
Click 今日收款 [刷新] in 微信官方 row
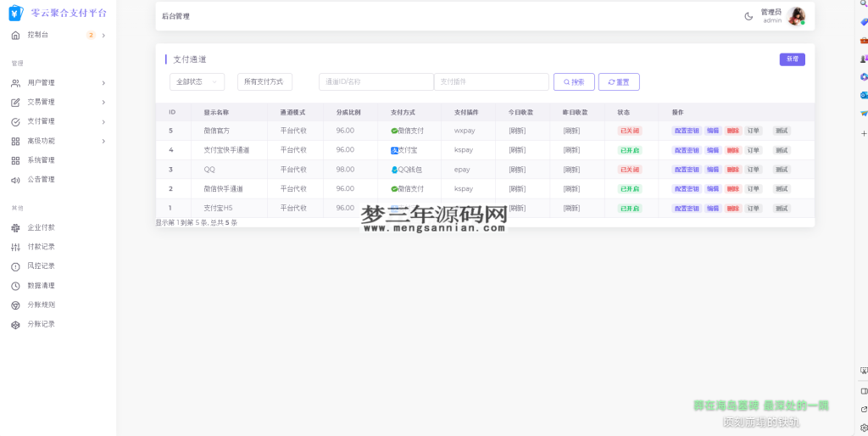517,131
